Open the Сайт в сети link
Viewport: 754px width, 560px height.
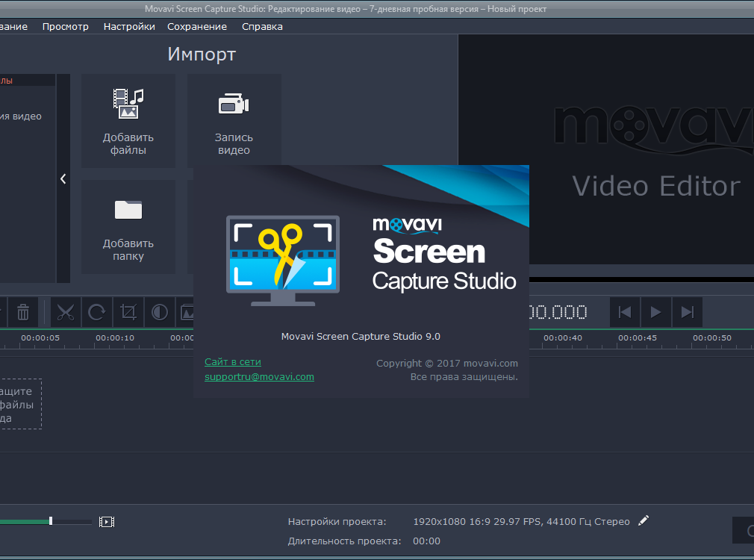point(233,362)
